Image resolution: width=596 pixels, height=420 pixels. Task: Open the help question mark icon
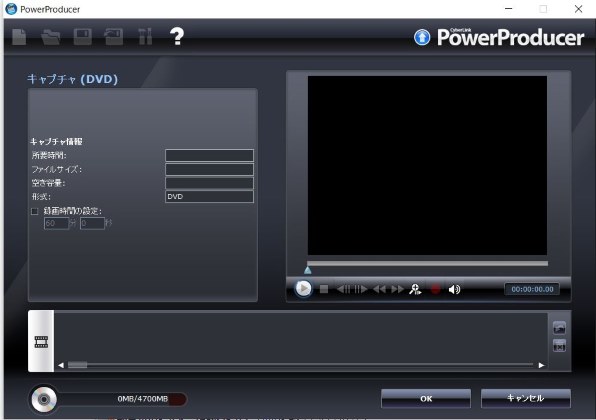tap(177, 36)
